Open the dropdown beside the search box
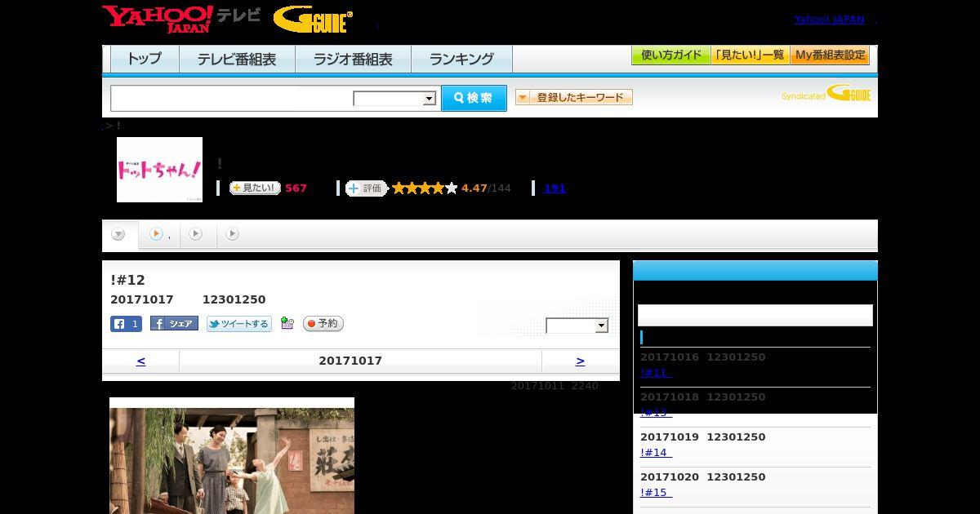Screen dimensions: 980x514 pos(395,99)
